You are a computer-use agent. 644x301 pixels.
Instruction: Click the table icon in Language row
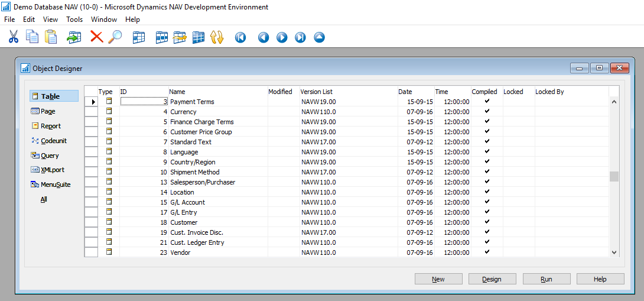109,151
